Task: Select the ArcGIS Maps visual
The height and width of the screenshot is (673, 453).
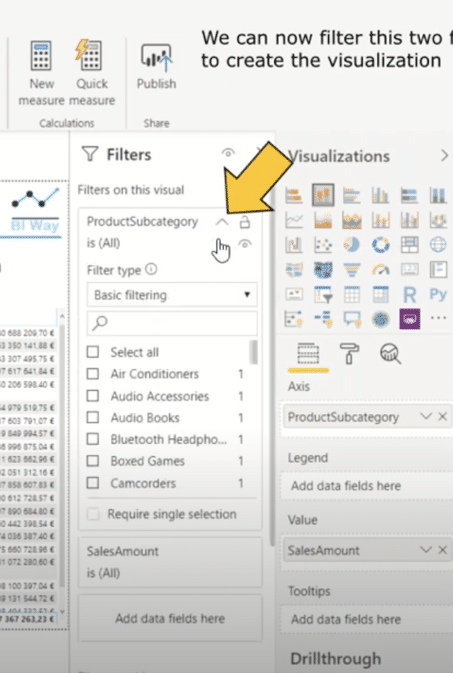Action: [x=380, y=319]
